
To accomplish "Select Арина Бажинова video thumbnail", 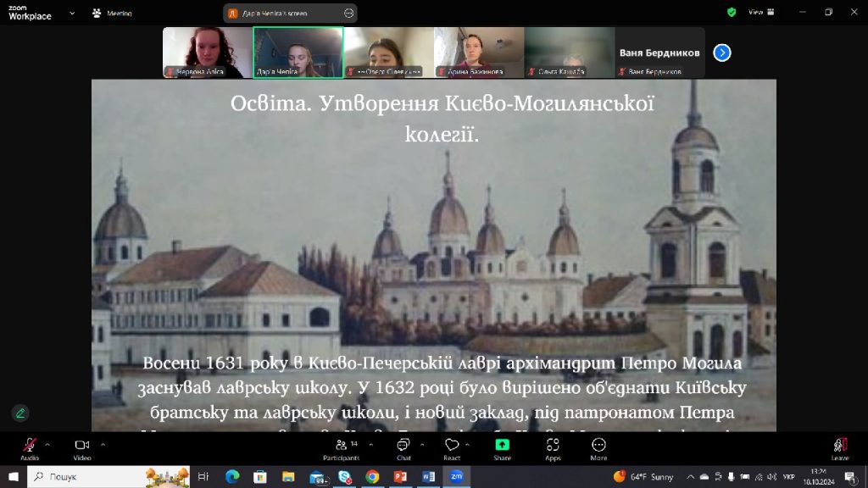I will coord(479,53).
